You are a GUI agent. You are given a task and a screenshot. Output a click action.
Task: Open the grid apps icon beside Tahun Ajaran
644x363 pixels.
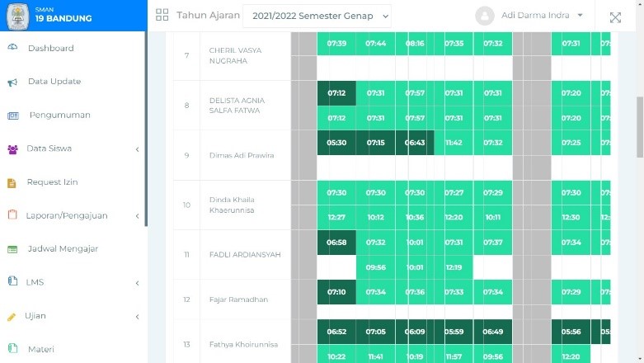click(x=162, y=16)
